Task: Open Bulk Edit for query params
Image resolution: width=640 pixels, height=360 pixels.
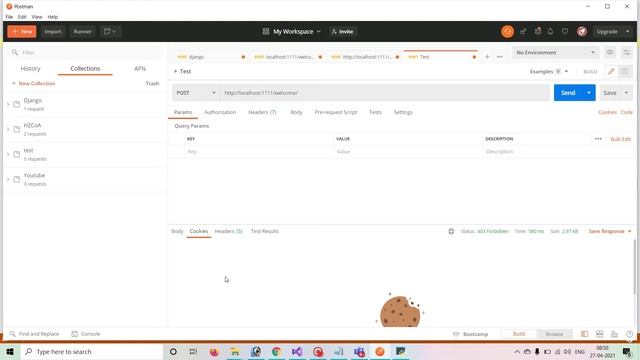Action: click(620, 139)
